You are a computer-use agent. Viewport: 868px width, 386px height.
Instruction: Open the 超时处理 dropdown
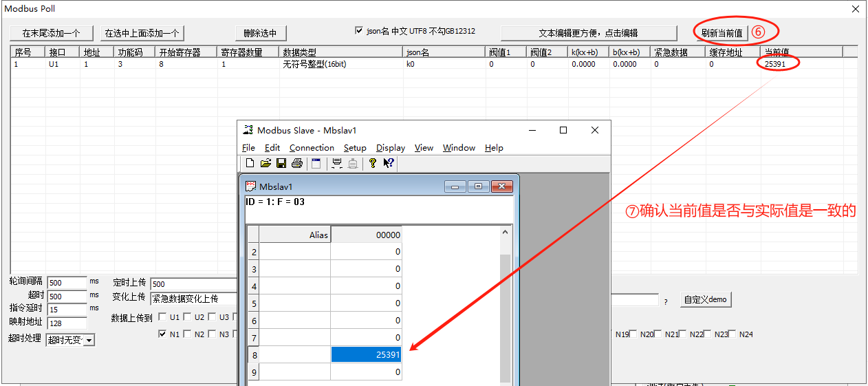point(89,340)
